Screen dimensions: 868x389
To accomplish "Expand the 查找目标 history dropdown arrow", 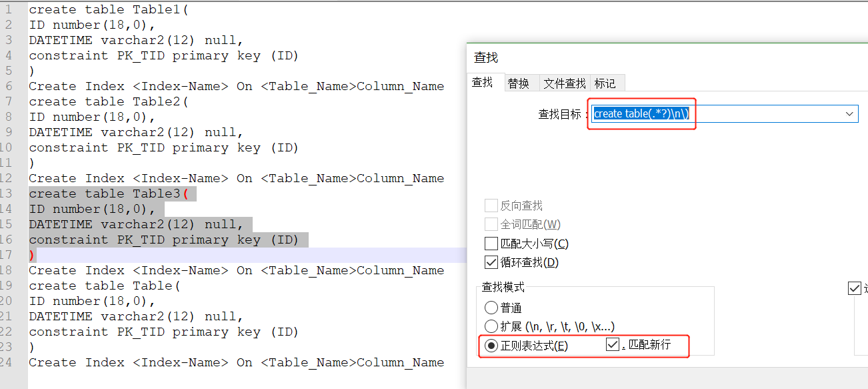I will pyautogui.click(x=850, y=113).
